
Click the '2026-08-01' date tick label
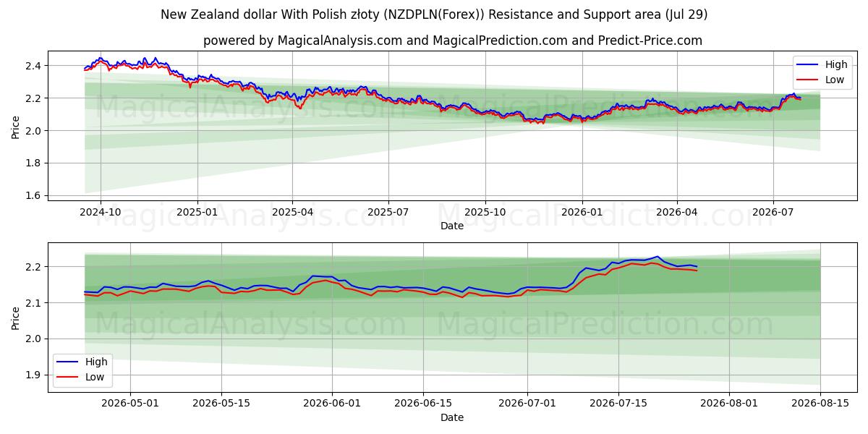pos(729,404)
